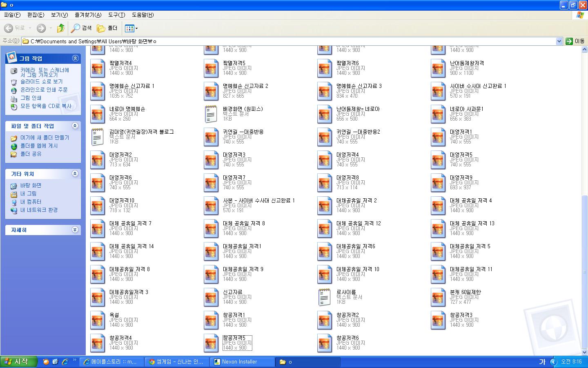Image resolution: width=588 pixels, height=368 pixels.
Task: Select 대영저격10 image icon
Action: click(98, 206)
